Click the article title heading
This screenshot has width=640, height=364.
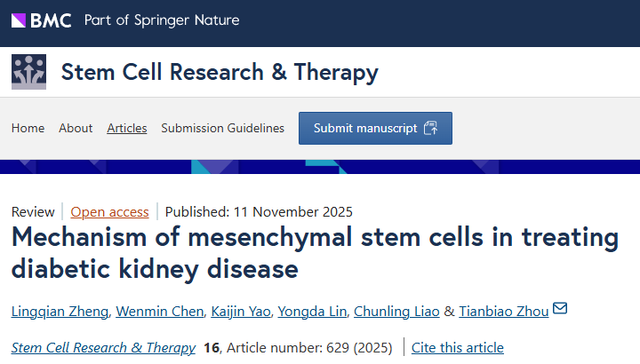tap(316, 252)
